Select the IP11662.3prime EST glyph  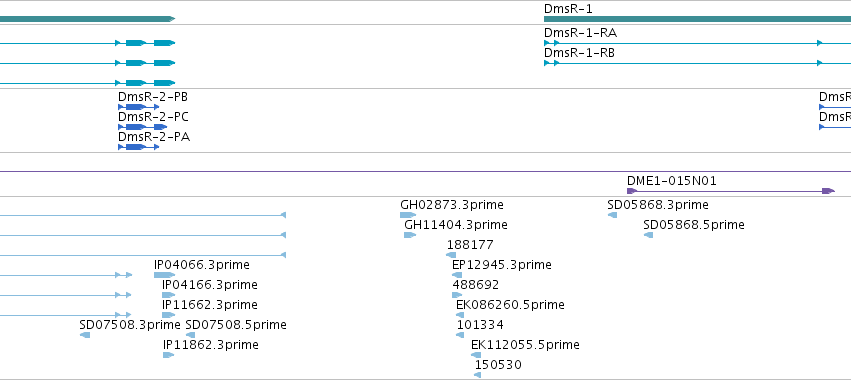point(168,315)
